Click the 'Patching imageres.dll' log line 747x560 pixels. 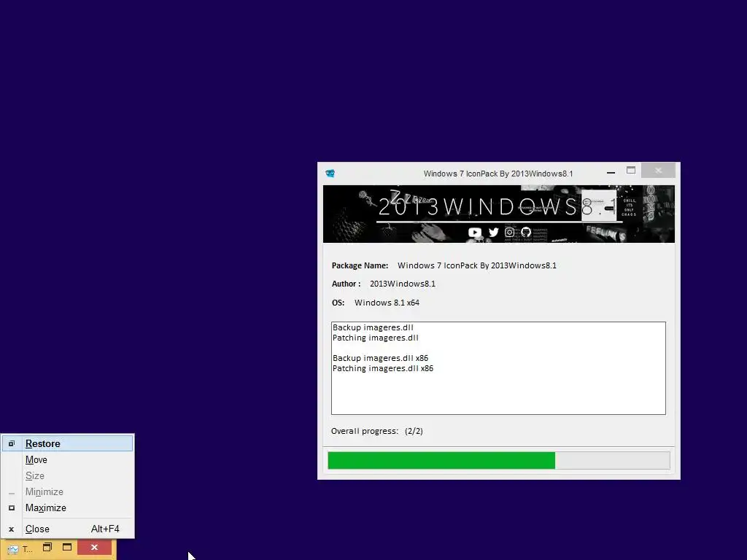pos(376,338)
